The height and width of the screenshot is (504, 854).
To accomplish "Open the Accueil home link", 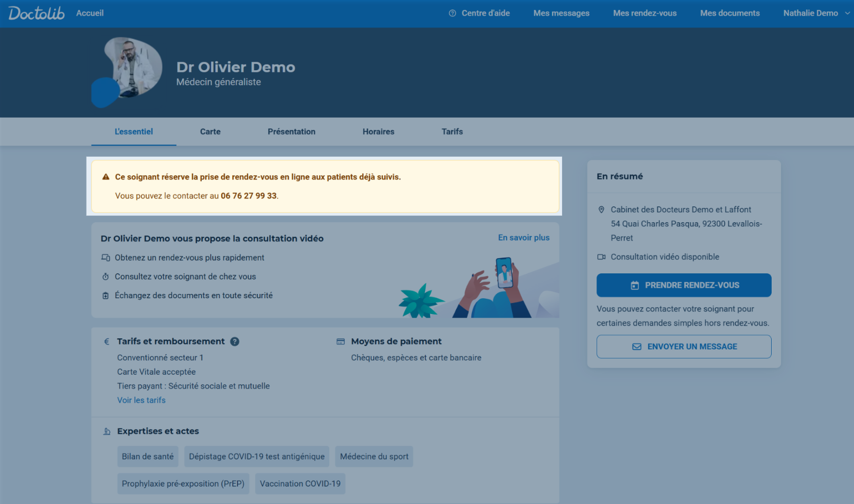I will 90,13.
